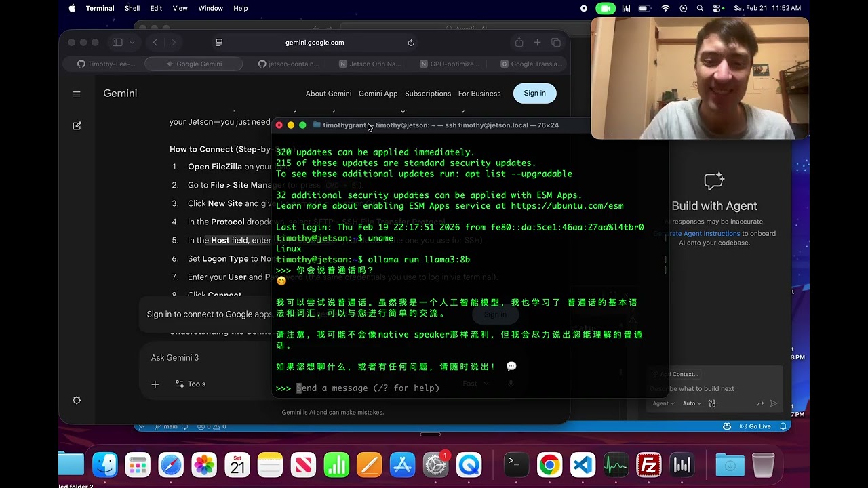
Task: Open new Safari tab with plus icon
Action: [x=537, y=43]
